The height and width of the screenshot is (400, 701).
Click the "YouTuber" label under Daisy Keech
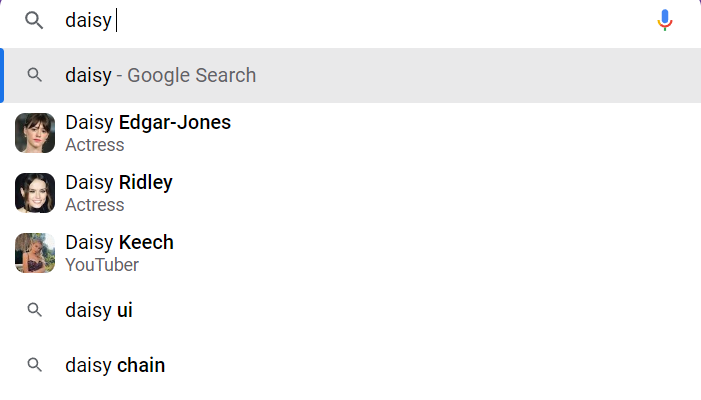pyautogui.click(x=102, y=265)
